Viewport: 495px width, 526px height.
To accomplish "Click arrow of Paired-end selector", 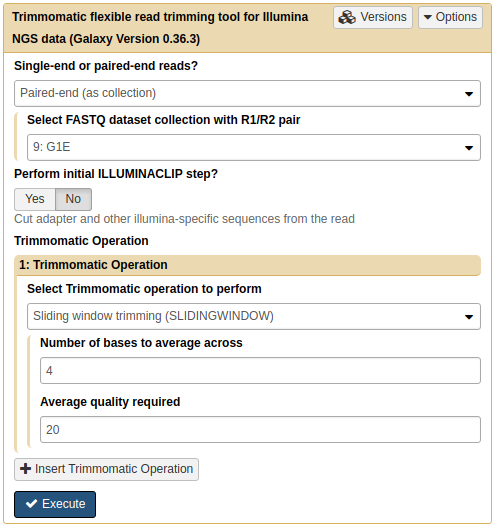I will [x=469, y=94].
